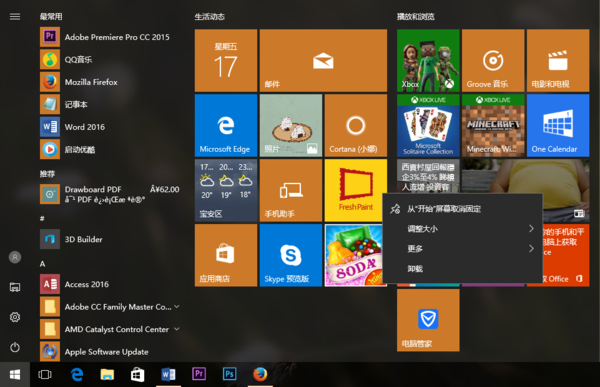Select 从"开始"屏幕取消固定 in context menu
600x387 pixels.
(462, 209)
